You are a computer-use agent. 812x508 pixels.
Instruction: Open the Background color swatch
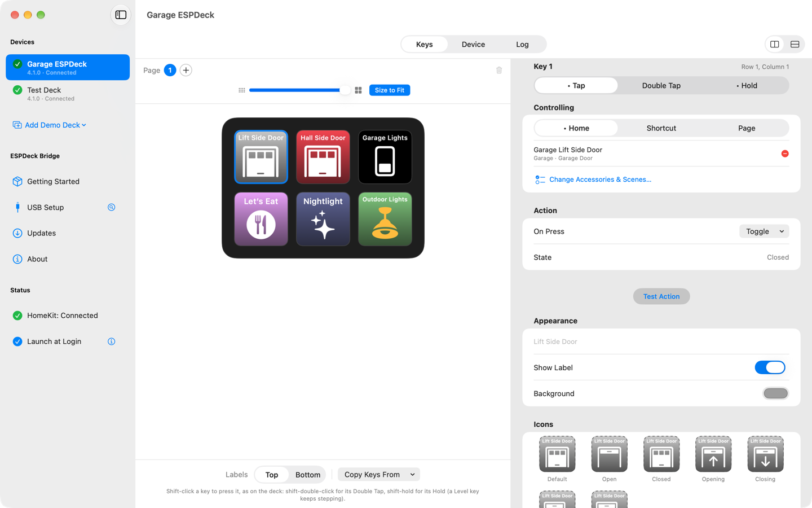(775, 393)
